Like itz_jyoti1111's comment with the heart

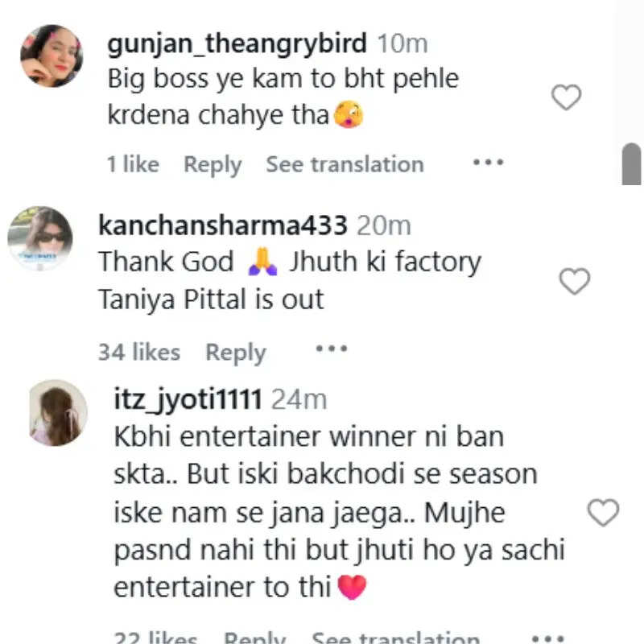point(603,513)
